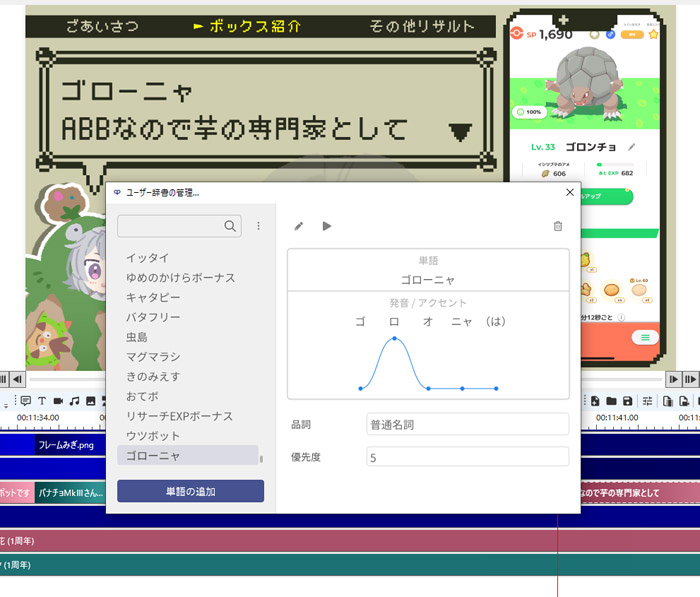The height and width of the screenshot is (597, 700).
Task: Click the voice item speech-bubble icon in timeline toolbar
Action: coord(25,401)
